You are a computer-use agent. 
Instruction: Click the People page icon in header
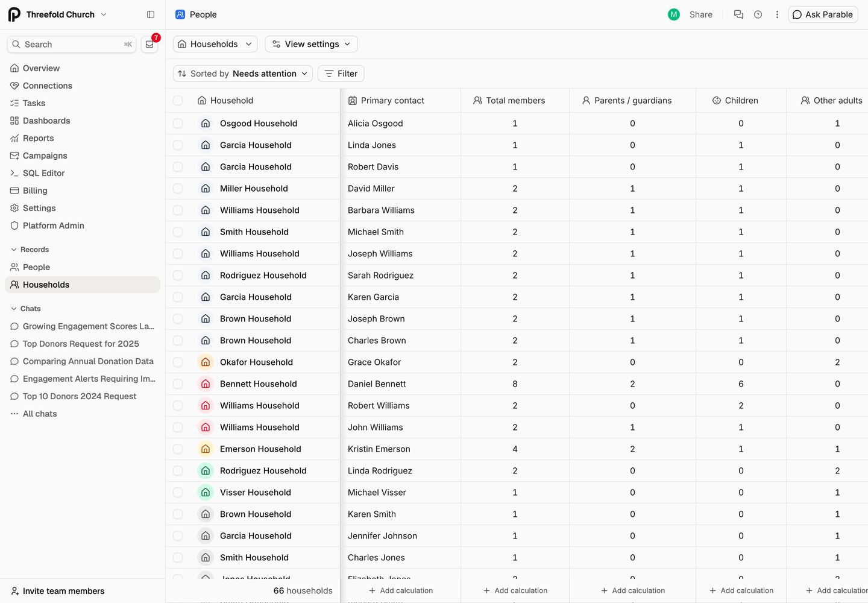coord(180,14)
